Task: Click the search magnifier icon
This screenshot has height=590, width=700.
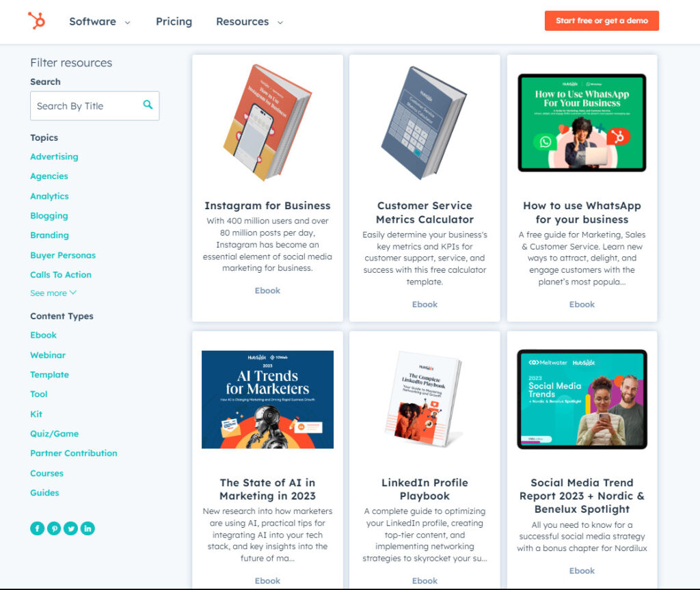Action: point(148,105)
